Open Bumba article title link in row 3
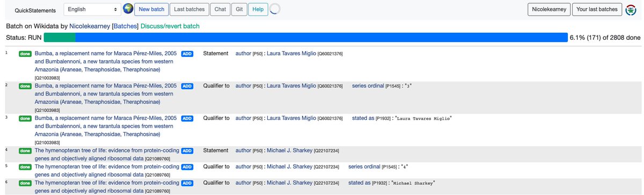 [x=105, y=126]
